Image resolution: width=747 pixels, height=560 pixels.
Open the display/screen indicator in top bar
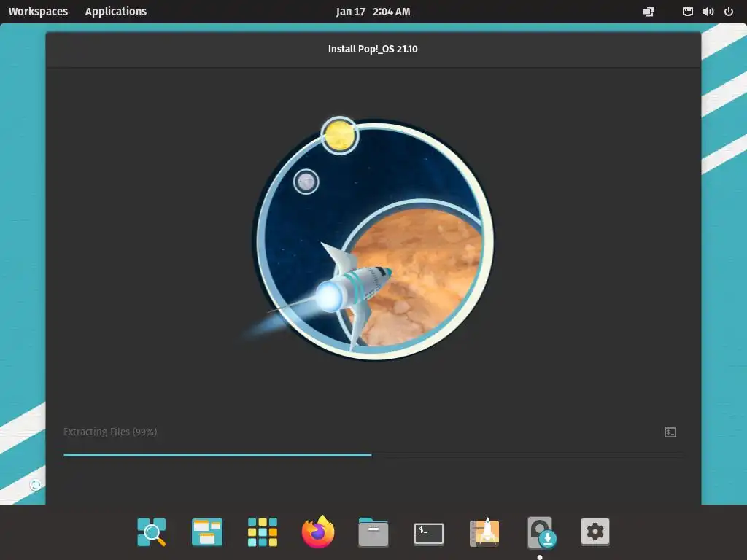[649, 12]
